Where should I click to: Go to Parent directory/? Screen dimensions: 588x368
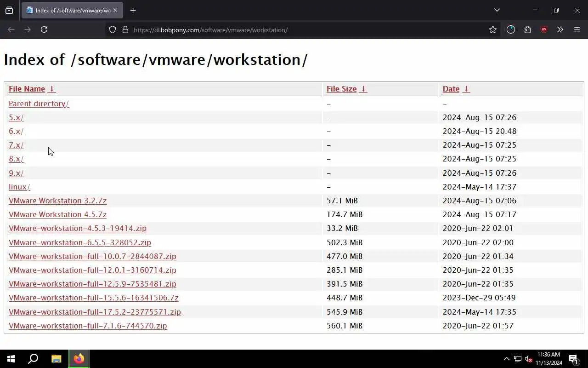39,103
